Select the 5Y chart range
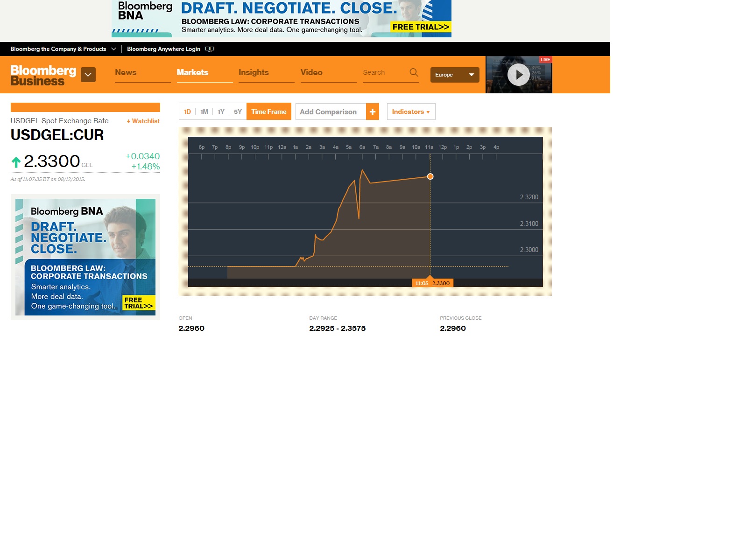This screenshot has height=560, width=747. click(238, 112)
